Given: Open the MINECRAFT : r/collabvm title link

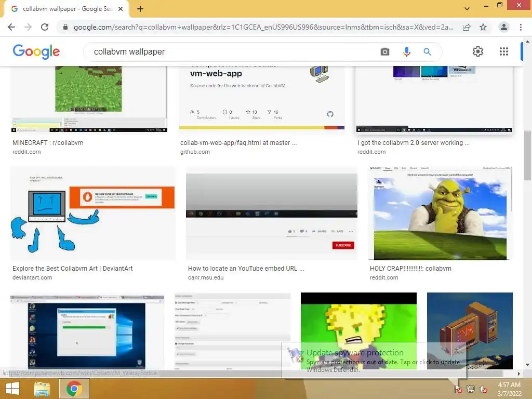Looking at the screenshot, I should pos(48,143).
